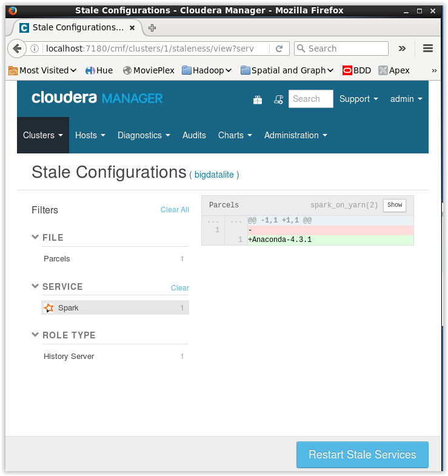
Task: Maximize the Firefox window
Action: 419,12
